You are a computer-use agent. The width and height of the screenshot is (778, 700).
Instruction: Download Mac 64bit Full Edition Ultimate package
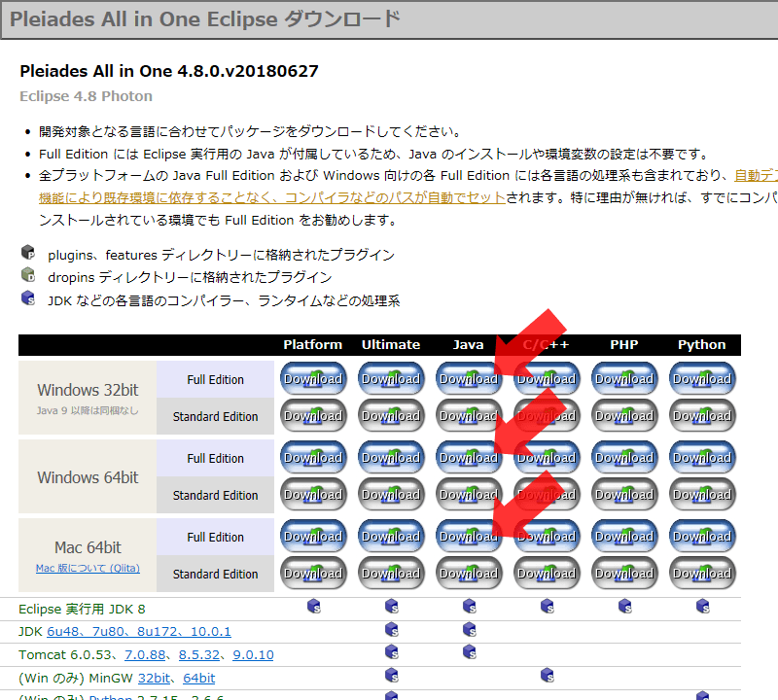pos(391,537)
